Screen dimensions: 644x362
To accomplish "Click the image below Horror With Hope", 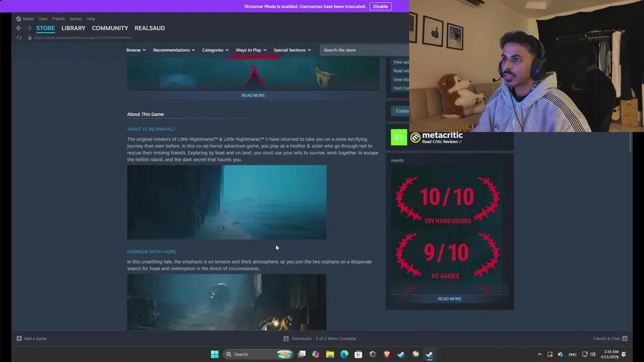I will (x=226, y=302).
